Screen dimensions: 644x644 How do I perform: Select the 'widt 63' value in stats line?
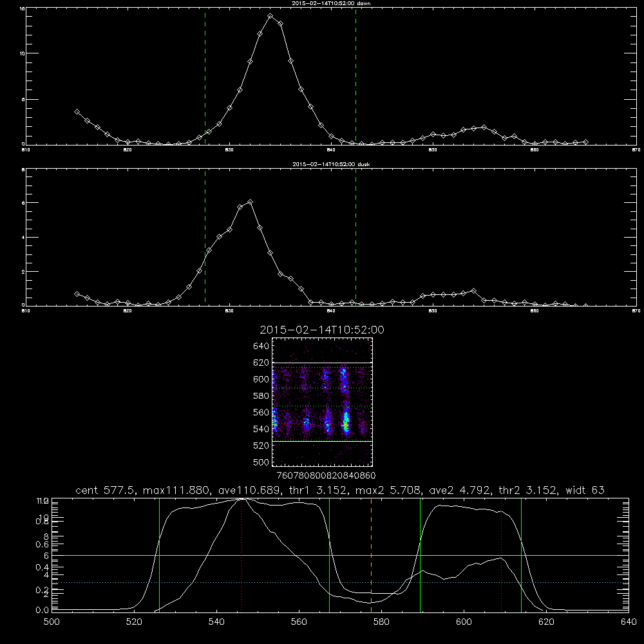[585, 490]
